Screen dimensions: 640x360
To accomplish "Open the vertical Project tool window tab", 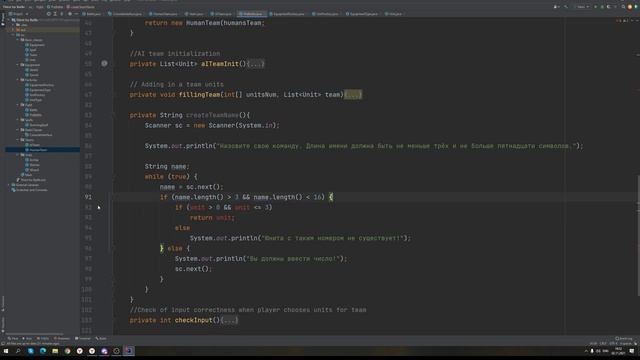I will (3, 19).
